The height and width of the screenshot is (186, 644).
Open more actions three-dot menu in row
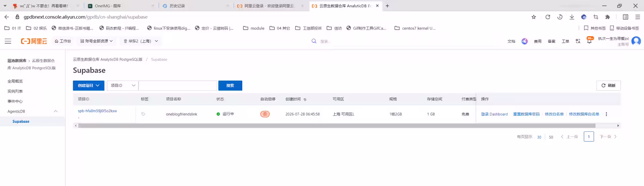point(606,114)
